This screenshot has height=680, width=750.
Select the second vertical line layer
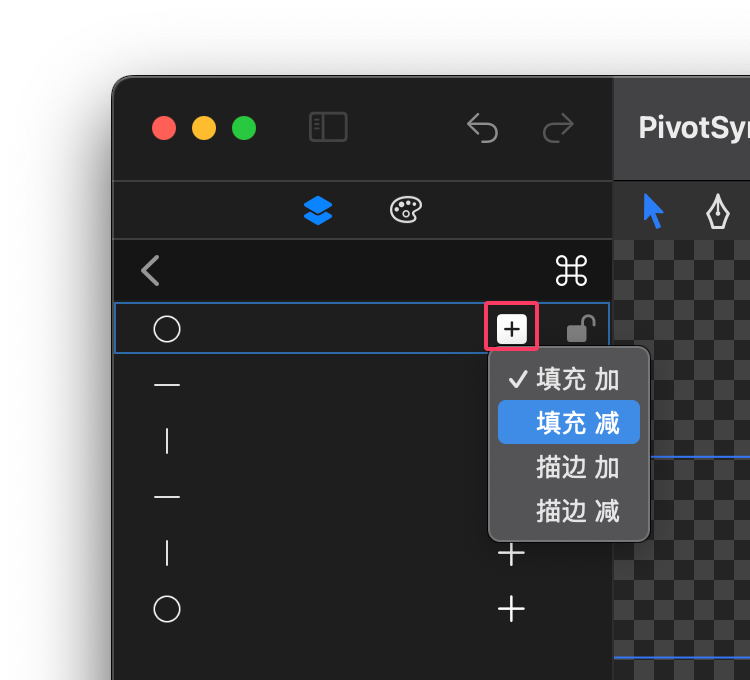[167, 553]
